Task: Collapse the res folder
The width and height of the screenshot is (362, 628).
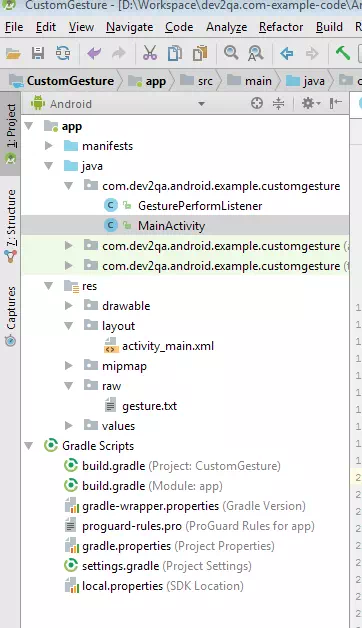Action: (49, 286)
